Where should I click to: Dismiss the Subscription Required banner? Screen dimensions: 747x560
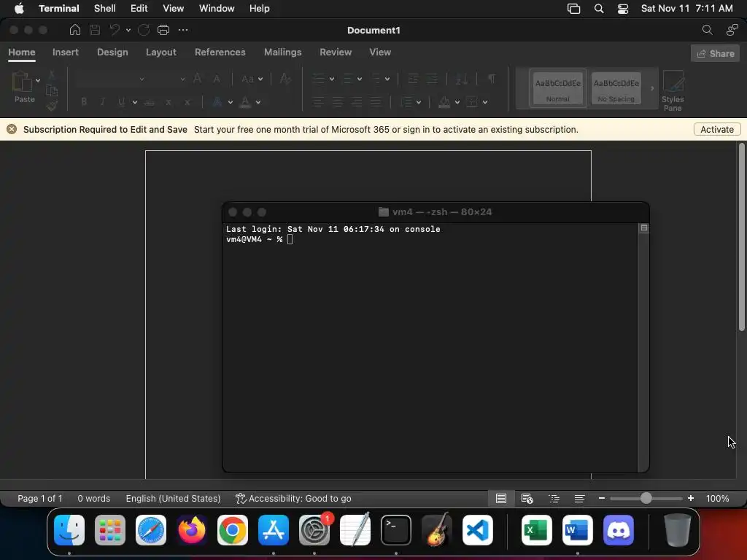click(12, 130)
